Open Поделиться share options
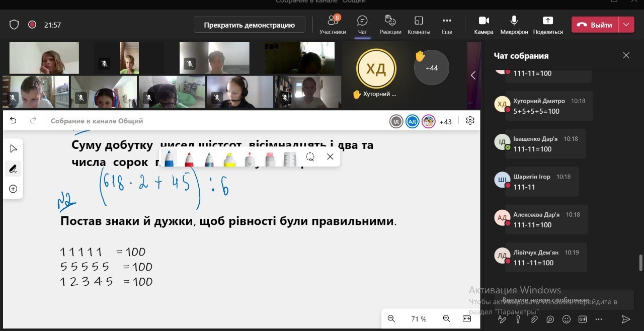This screenshot has width=644, height=331. 548,25
